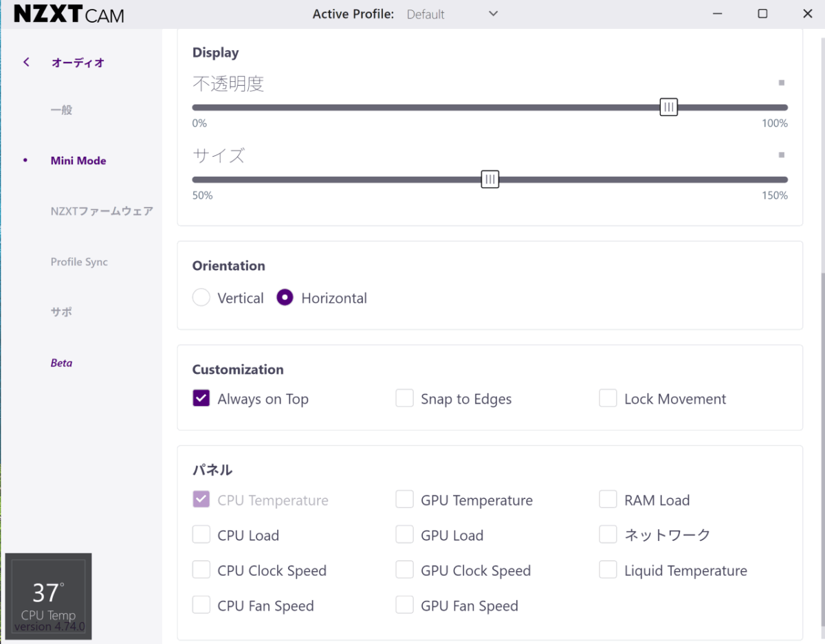Collapse the オーディオ section with the back chevron

click(x=25, y=62)
